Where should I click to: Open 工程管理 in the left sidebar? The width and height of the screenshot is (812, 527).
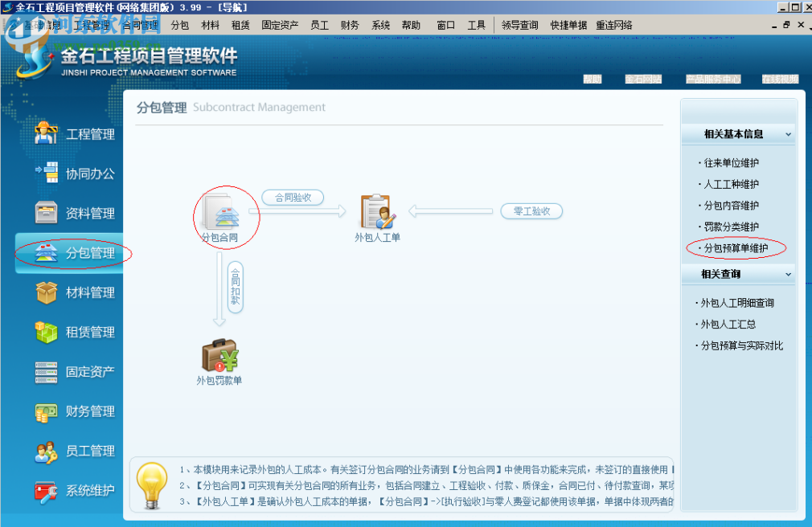tap(75, 134)
